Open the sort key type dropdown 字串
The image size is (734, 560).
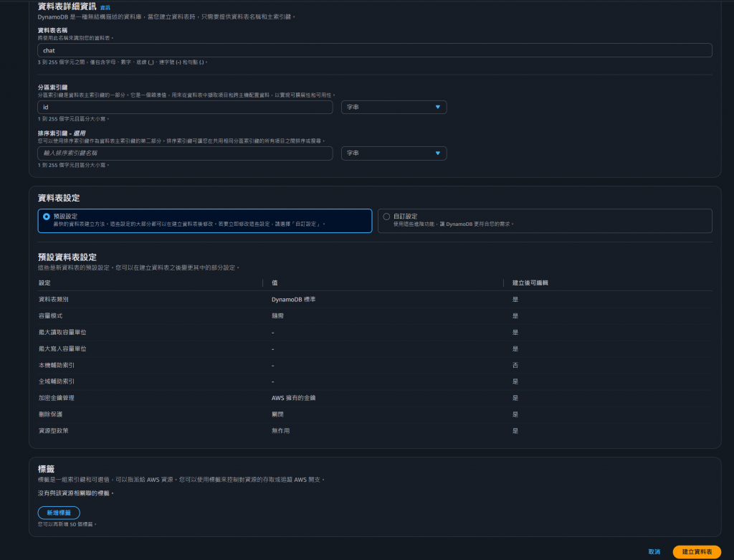point(394,153)
